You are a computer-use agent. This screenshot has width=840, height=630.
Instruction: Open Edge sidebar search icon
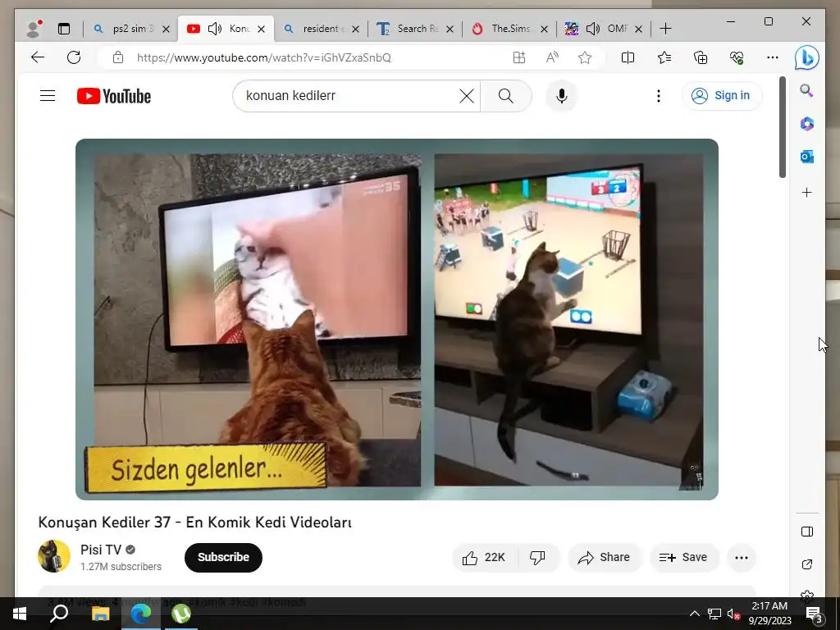[807, 90]
